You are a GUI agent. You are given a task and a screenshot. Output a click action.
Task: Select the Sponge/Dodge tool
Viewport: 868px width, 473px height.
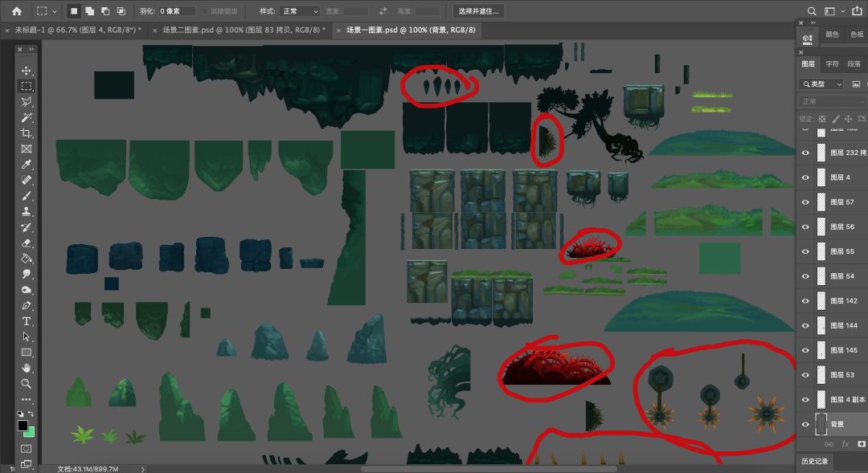pos(26,290)
